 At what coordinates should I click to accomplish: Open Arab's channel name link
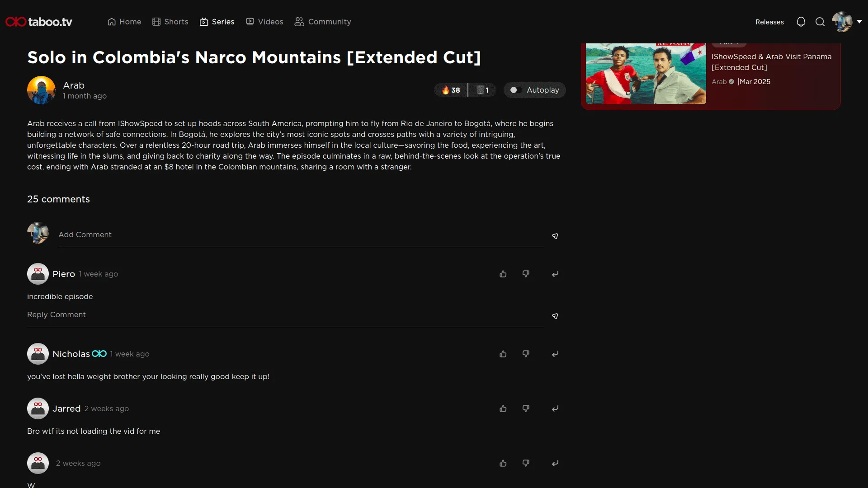click(x=74, y=85)
